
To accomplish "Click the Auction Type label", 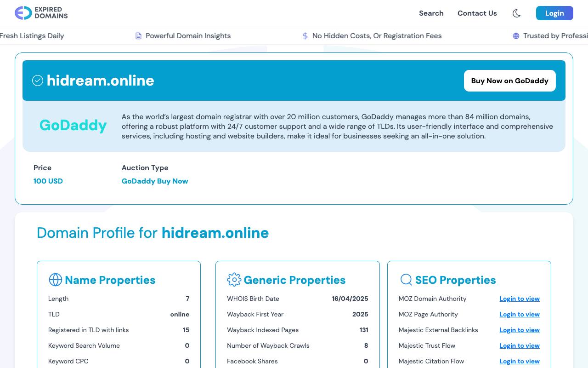I will coord(145,168).
